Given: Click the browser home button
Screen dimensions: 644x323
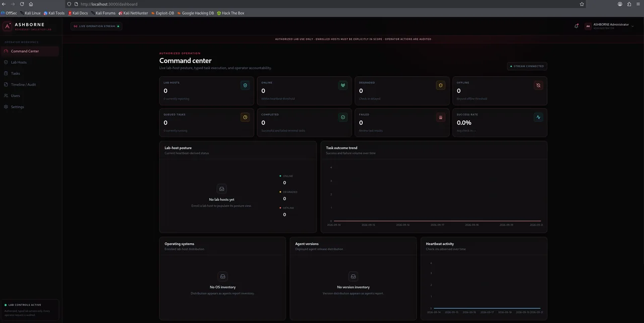Looking at the screenshot, I should [31, 4].
